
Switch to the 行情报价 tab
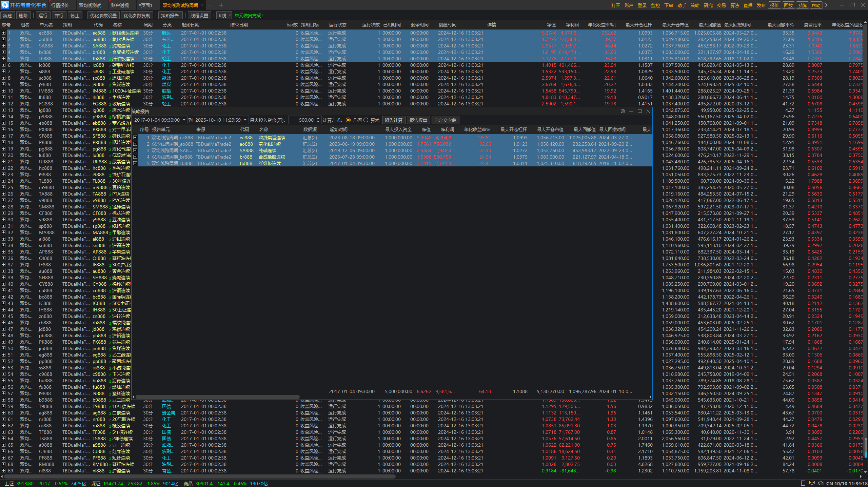(x=60, y=5)
